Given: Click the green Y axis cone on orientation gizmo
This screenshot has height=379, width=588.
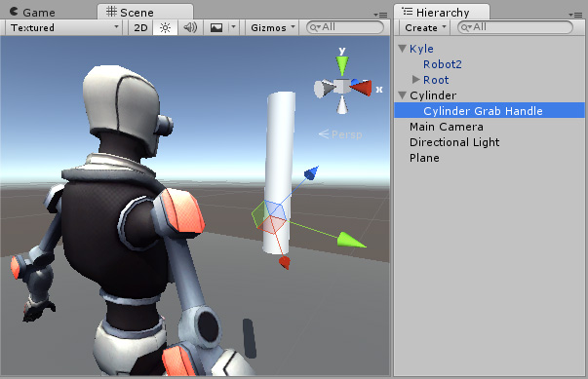Looking at the screenshot, I should coord(342,65).
